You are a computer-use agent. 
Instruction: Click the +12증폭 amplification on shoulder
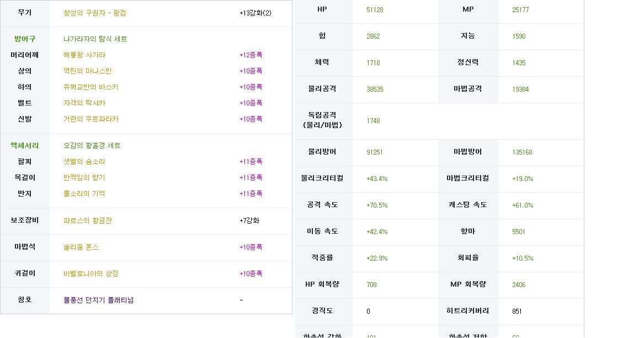(x=251, y=55)
